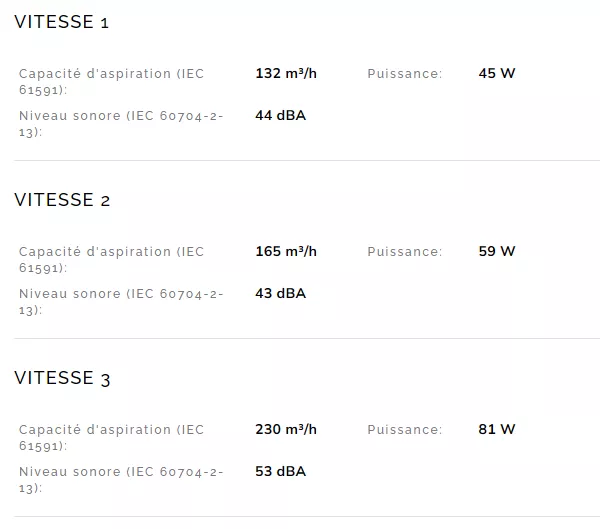Click Capacité d'aspiration label under VITESSE 1
Screen dimensions: 600x529
click(x=110, y=81)
